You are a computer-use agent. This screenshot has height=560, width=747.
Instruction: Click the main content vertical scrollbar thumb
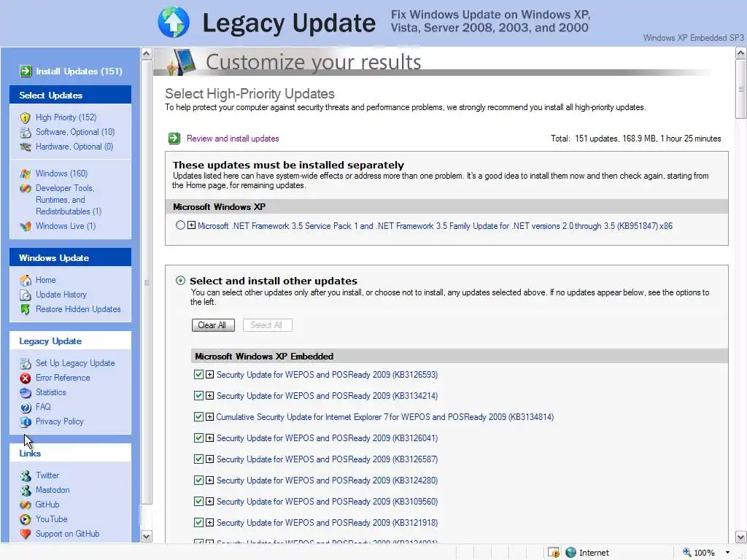[741, 89]
